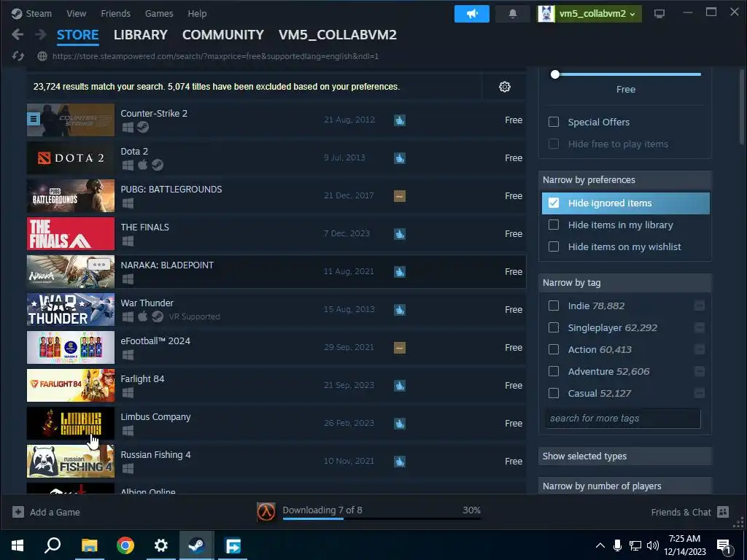Open the VM5_COLLABVM2 profile tab
The width and height of the screenshot is (747, 560).
338,35
